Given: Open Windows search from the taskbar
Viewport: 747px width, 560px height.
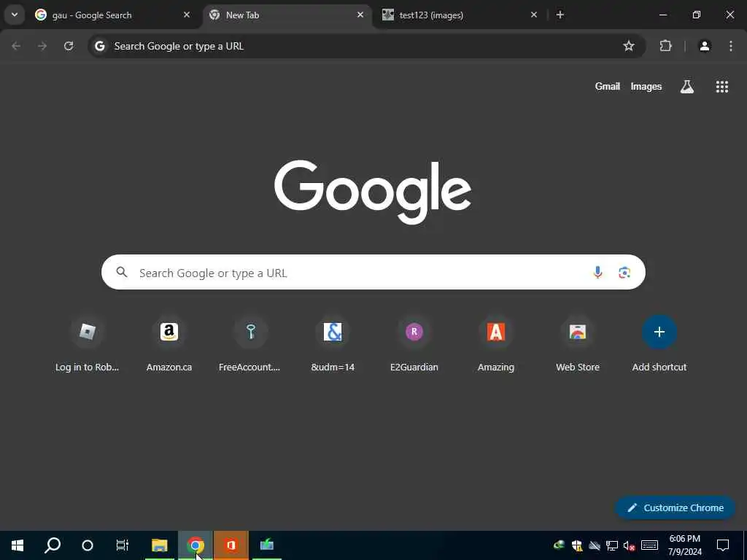Looking at the screenshot, I should click(53, 545).
